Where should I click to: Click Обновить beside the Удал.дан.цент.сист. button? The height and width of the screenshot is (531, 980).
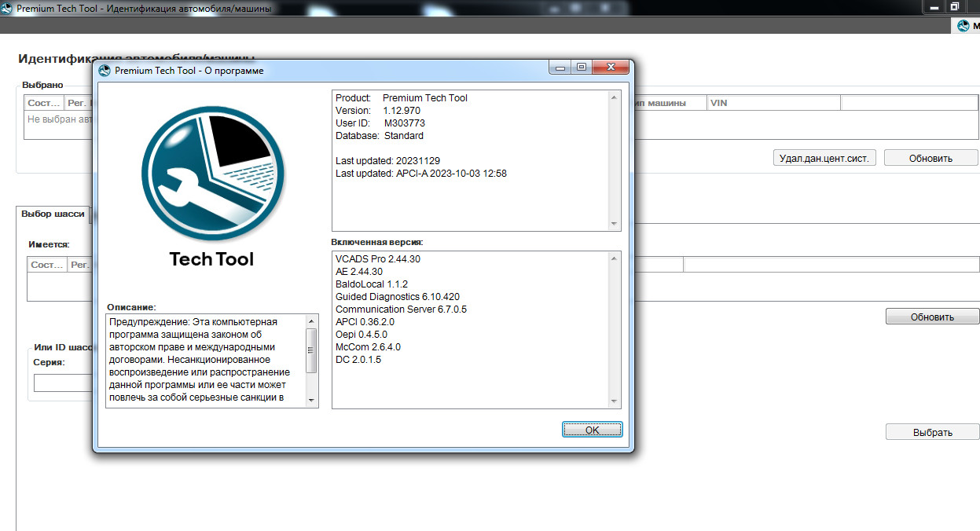click(931, 158)
